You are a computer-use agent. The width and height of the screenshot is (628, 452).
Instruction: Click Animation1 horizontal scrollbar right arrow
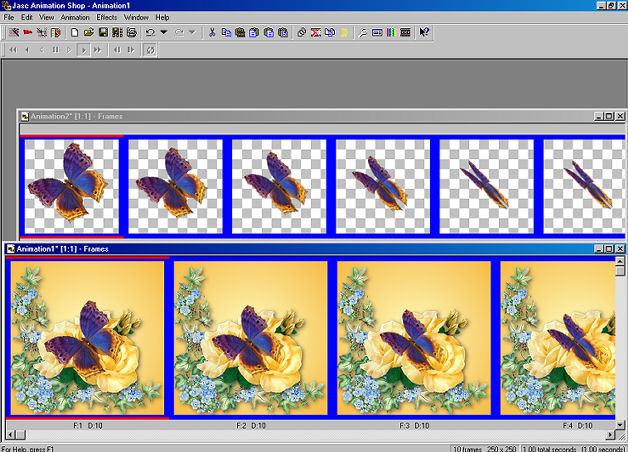pos(610,435)
